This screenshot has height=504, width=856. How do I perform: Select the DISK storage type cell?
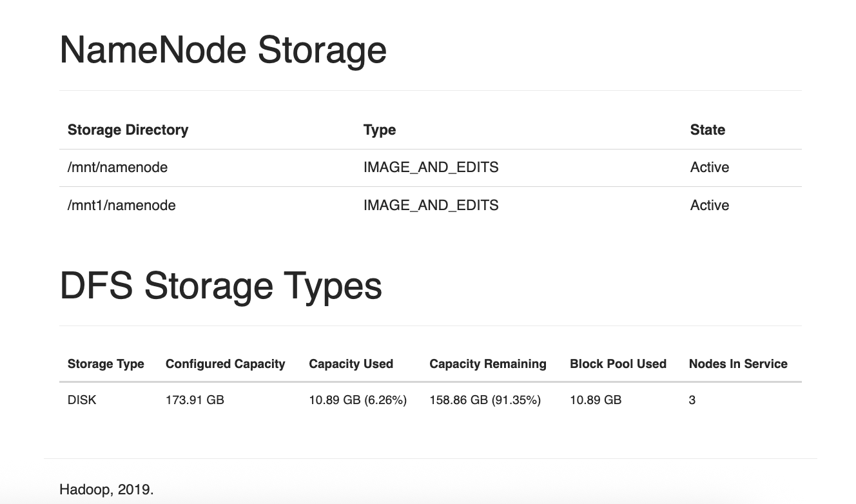pyautogui.click(x=82, y=400)
